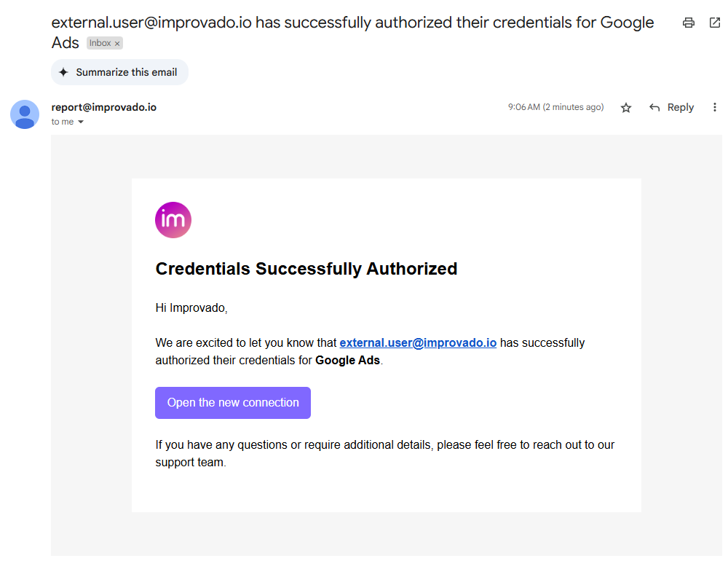Click the 9:06 AM timestamp
This screenshot has height=569, width=728.
tap(555, 107)
